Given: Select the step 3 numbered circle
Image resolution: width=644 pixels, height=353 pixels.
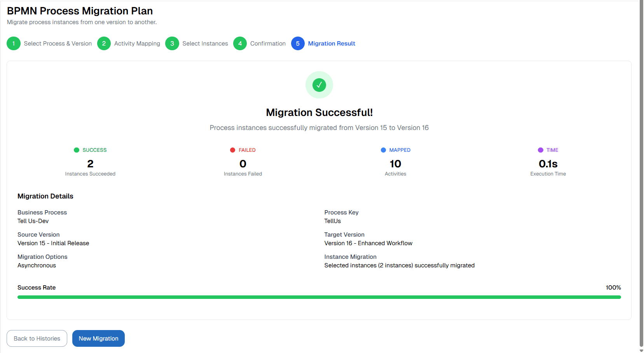Looking at the screenshot, I should pyautogui.click(x=172, y=43).
